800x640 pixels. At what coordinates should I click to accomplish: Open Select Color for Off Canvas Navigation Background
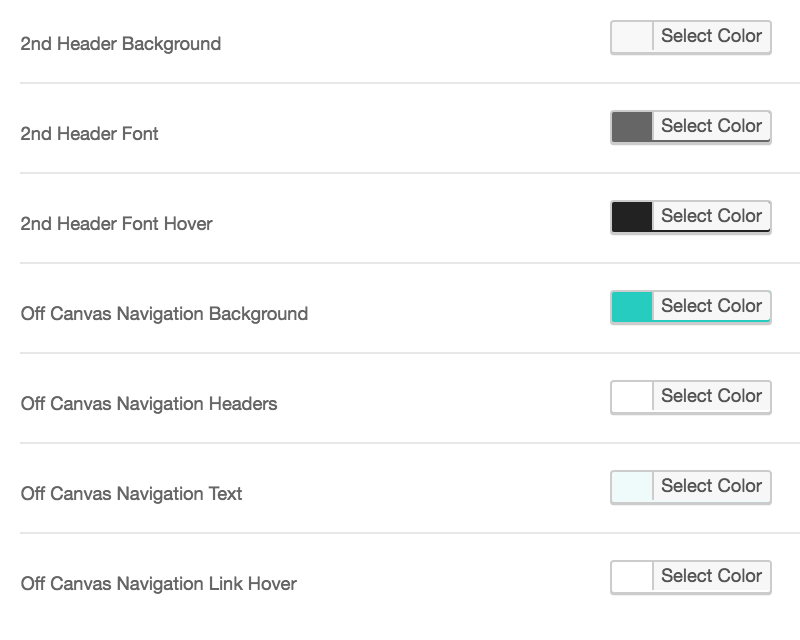(711, 307)
